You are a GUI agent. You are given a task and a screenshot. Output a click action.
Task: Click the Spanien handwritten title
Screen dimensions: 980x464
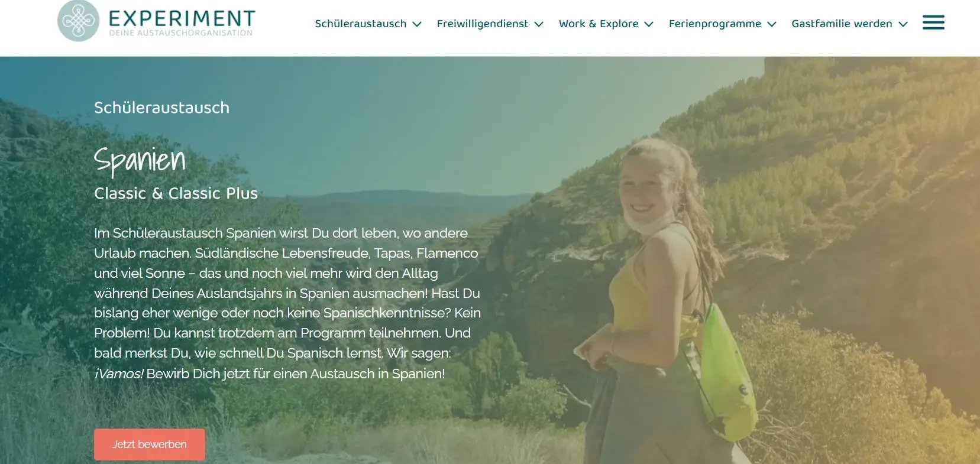(x=140, y=160)
